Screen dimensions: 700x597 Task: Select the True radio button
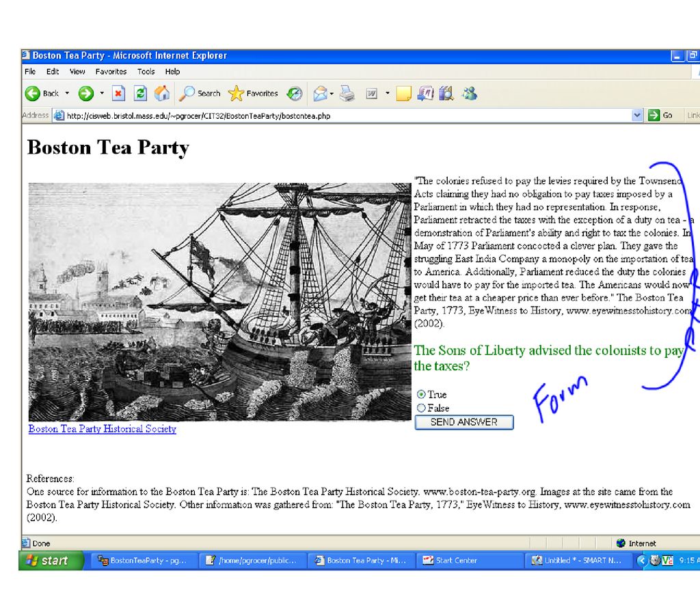tap(420, 394)
